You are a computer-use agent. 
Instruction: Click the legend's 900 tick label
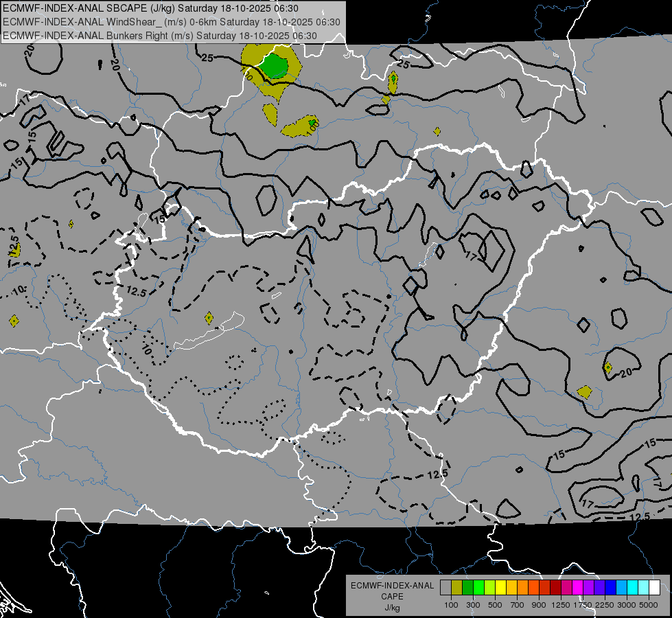[x=539, y=605]
